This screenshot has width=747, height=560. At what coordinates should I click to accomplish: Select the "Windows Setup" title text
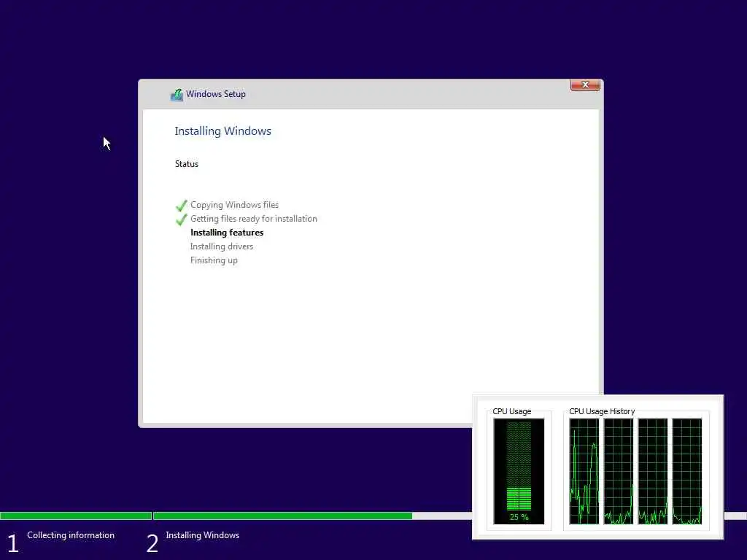pyautogui.click(x=216, y=94)
